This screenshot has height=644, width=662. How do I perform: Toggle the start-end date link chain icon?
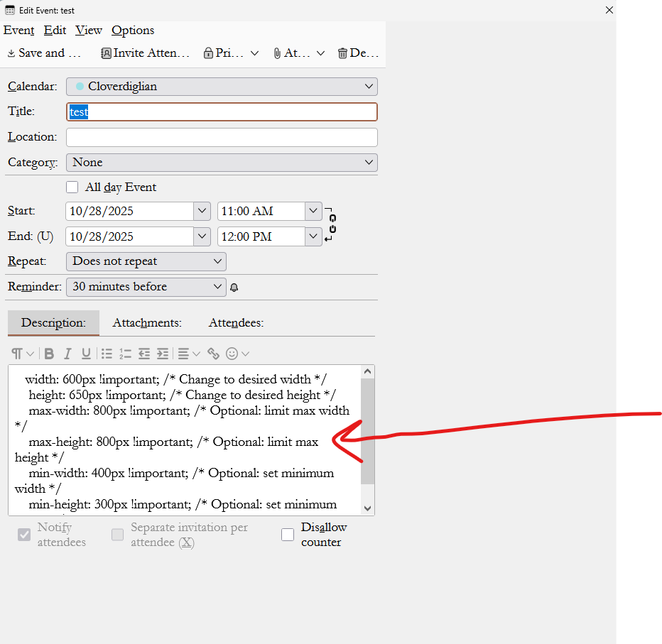pos(332,224)
